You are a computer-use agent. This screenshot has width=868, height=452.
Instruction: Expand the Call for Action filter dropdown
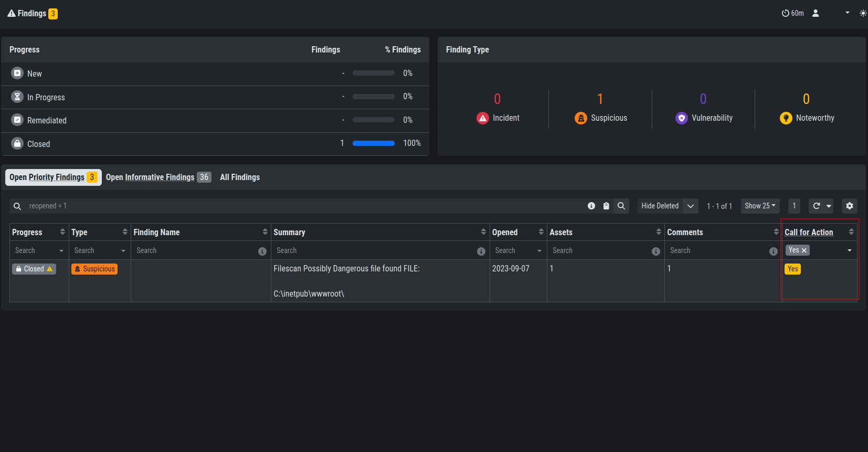850,250
